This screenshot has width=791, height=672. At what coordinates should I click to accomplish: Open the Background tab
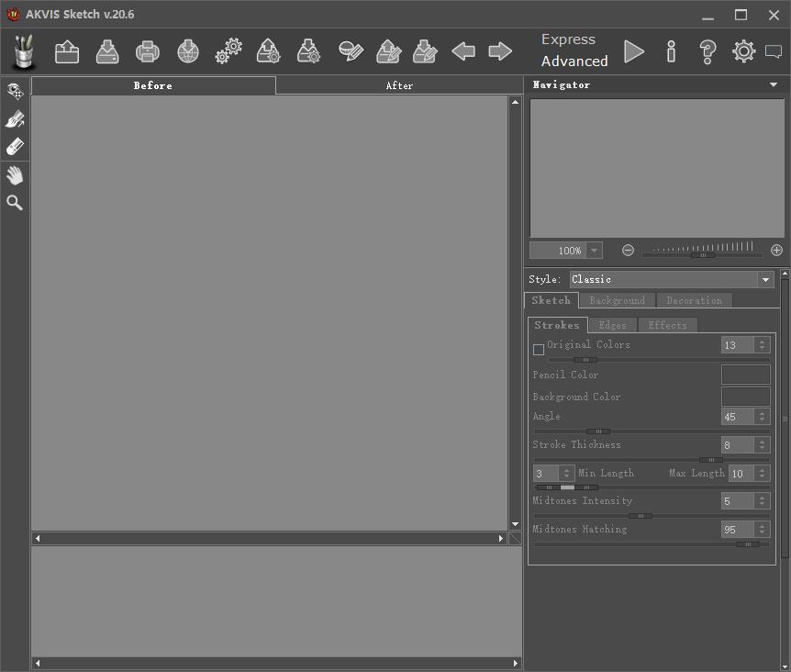[617, 301]
